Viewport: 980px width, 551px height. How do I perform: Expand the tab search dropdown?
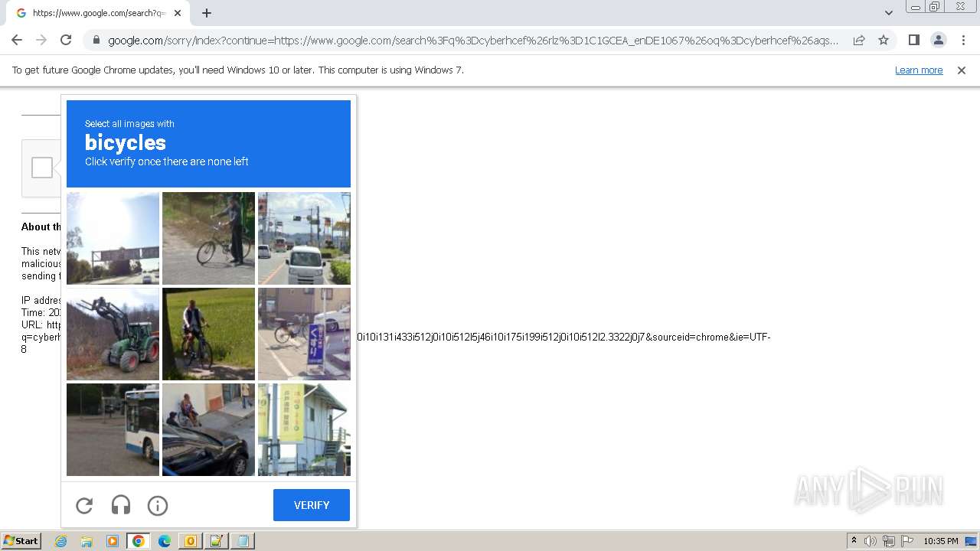pyautogui.click(x=889, y=13)
